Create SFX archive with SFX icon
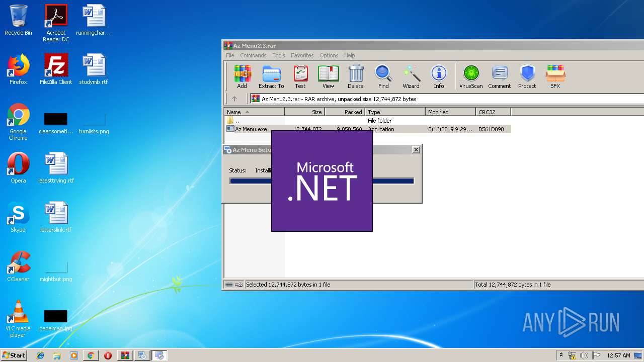This screenshot has width=644, height=362. (555, 77)
